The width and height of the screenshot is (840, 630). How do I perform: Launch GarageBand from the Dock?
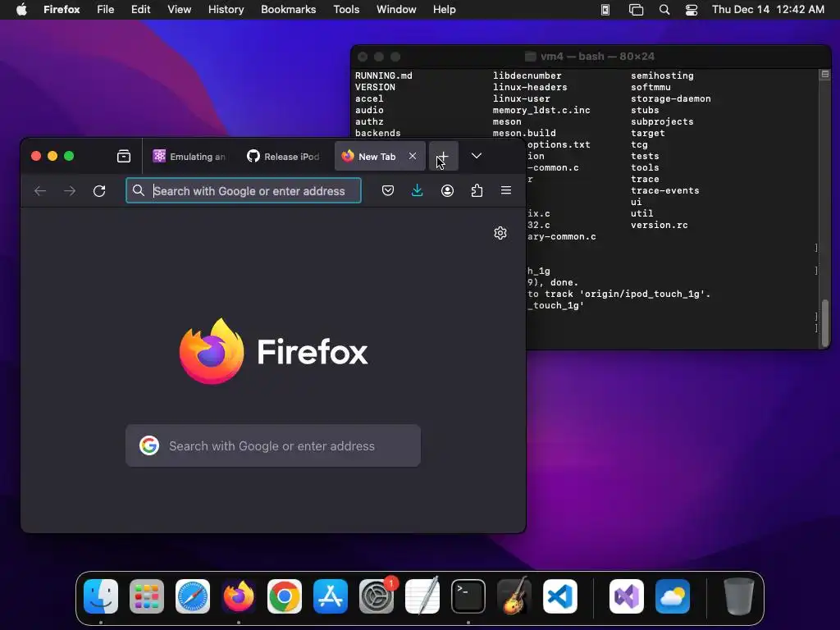click(x=514, y=596)
